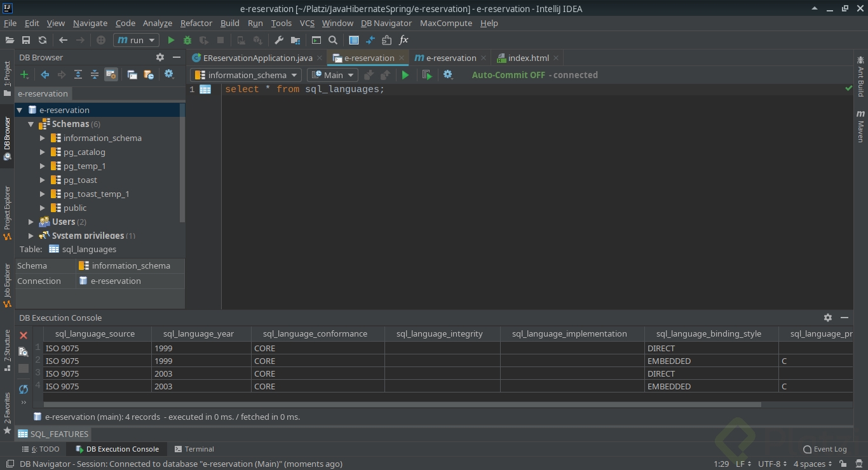The width and height of the screenshot is (868, 470).
Task: Refresh results with blue reload icon
Action: (x=24, y=389)
